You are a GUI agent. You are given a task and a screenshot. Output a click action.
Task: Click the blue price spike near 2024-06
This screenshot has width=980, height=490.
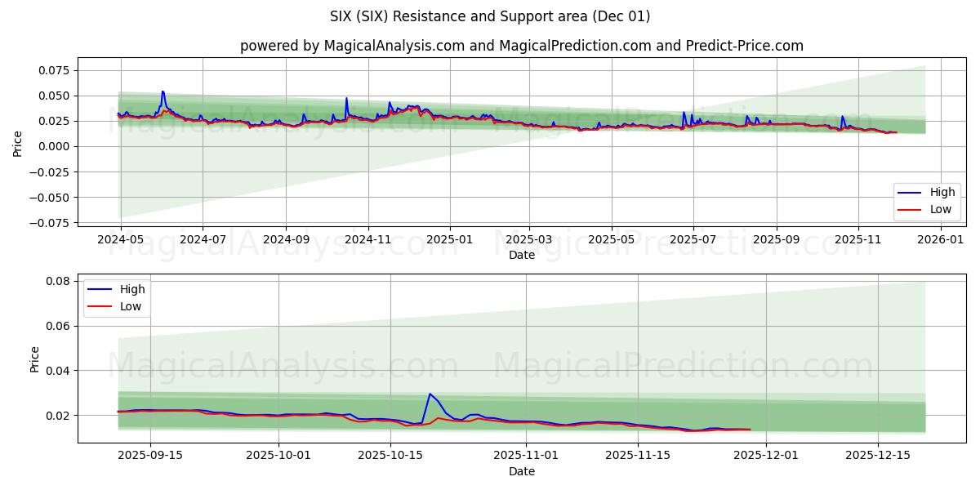pos(163,92)
